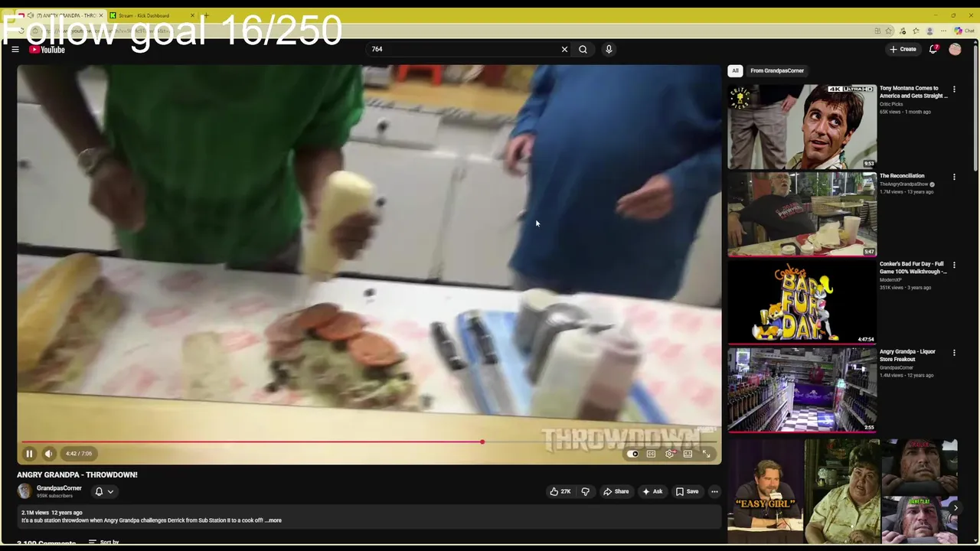Viewport: 980px width, 551px height.
Task: Open the YouTube account avatar menu
Action: 955,49
